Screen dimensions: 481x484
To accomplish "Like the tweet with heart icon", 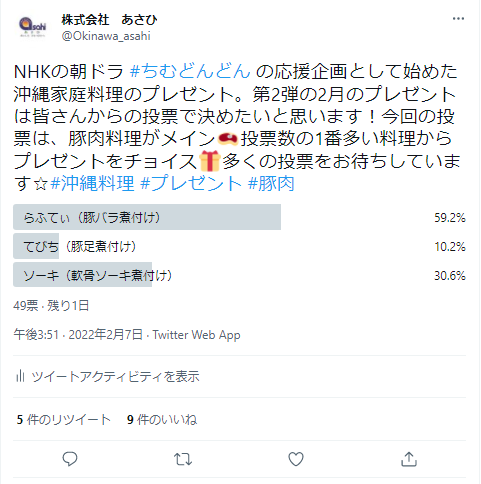I will 296,459.
